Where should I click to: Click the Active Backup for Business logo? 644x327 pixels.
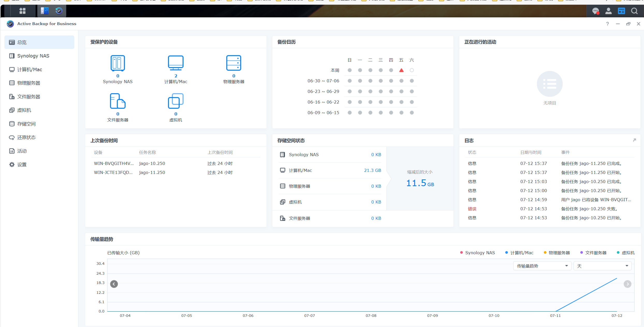[10, 24]
